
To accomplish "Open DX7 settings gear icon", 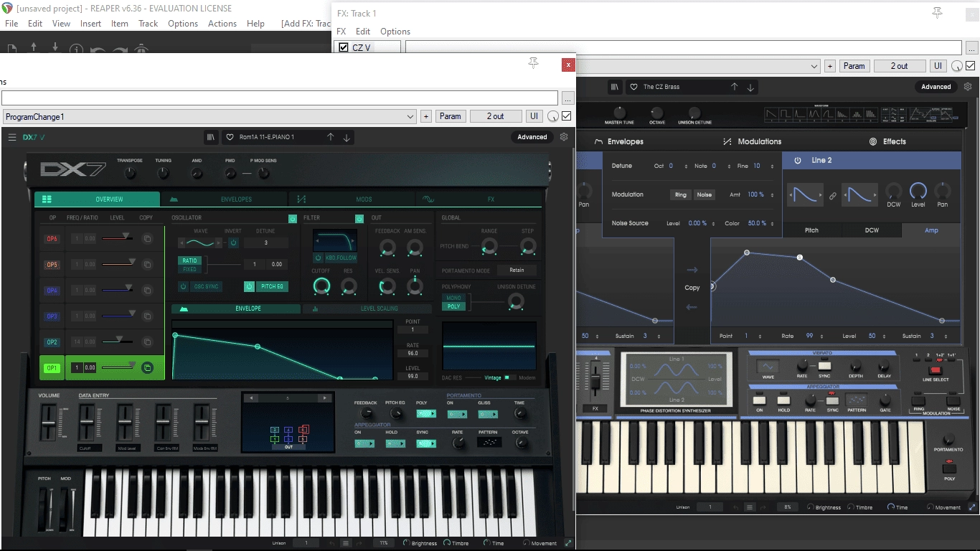I will point(564,137).
